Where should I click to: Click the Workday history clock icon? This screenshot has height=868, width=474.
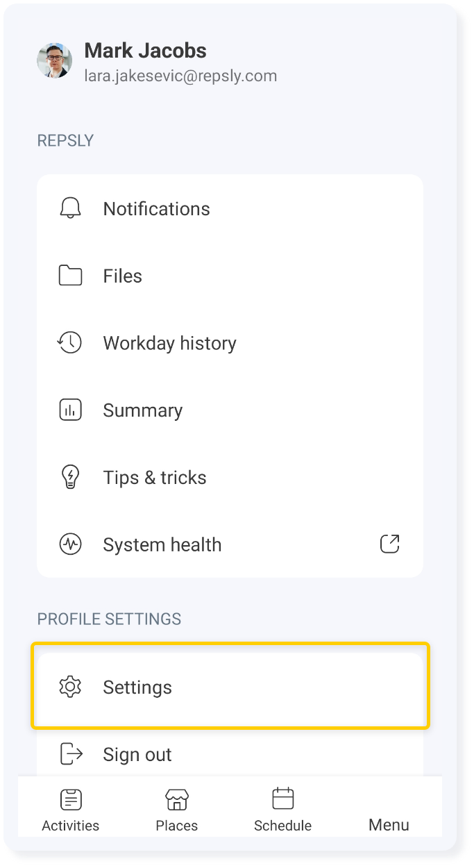[69, 343]
